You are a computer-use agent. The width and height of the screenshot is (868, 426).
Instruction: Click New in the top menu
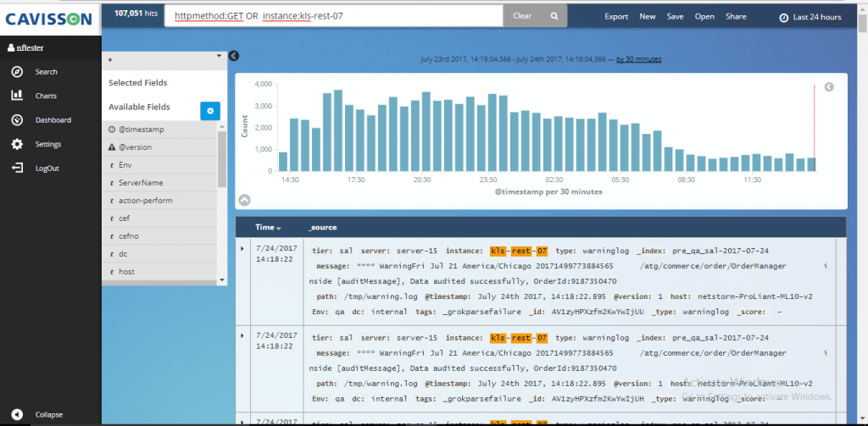coord(647,17)
